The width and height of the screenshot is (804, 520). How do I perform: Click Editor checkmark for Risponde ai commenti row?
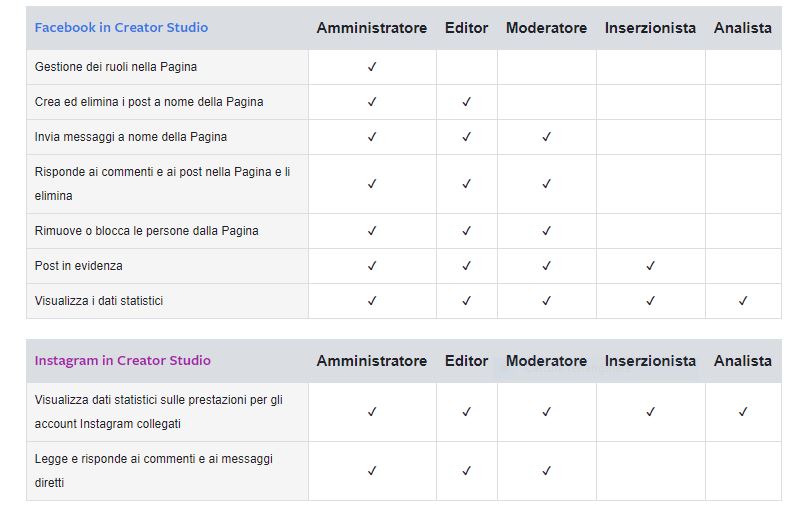(x=466, y=184)
